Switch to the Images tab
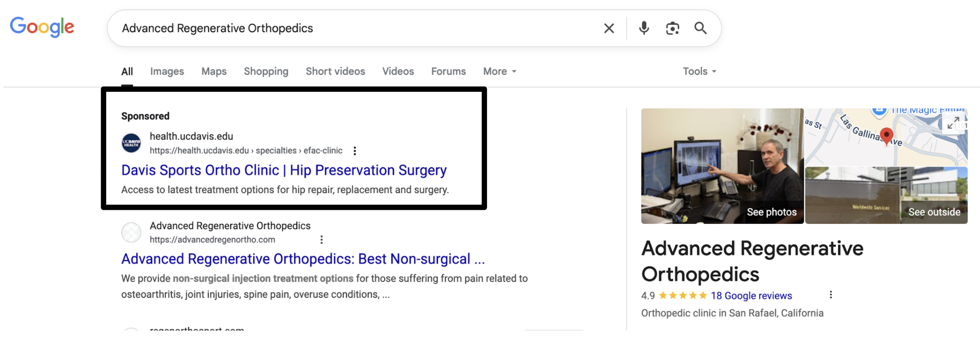The image size is (980, 359). coord(167,71)
